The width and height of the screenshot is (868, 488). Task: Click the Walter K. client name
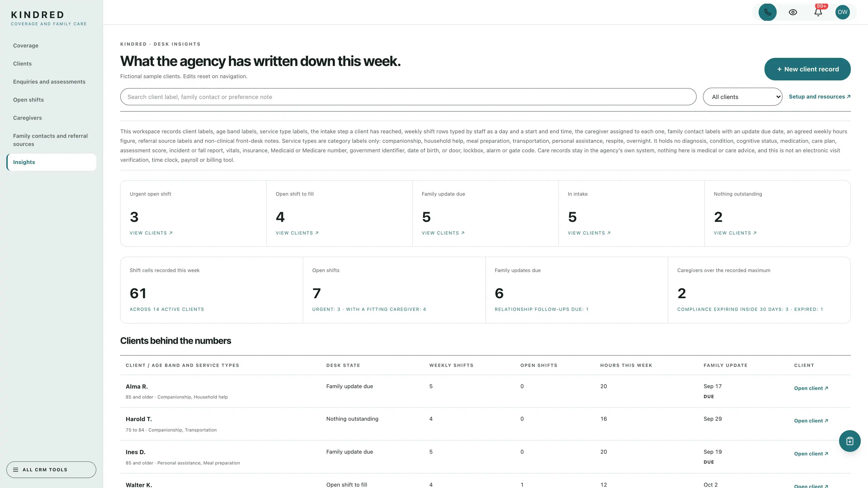[139, 485]
